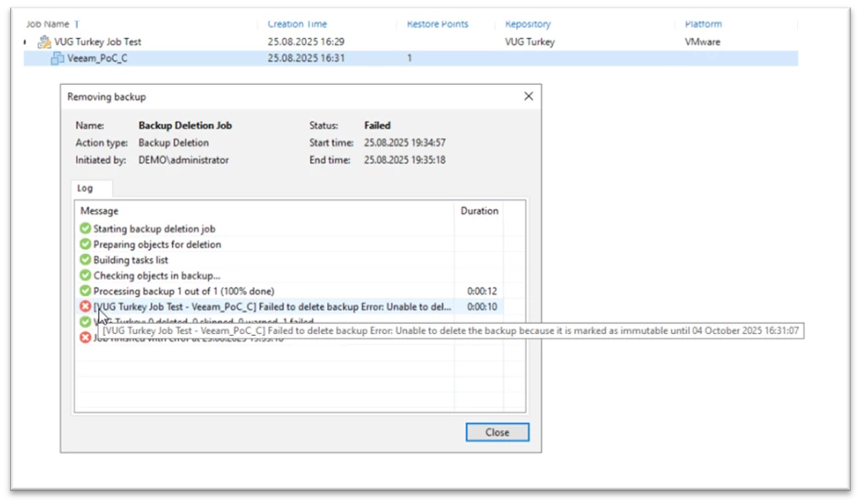Click the Close button in the dialog

pos(498,432)
